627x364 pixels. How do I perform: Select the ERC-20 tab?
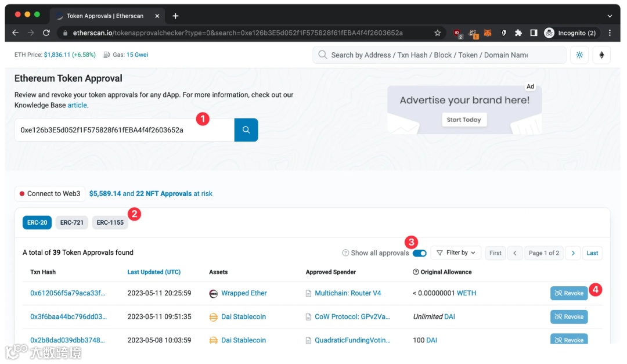37,222
